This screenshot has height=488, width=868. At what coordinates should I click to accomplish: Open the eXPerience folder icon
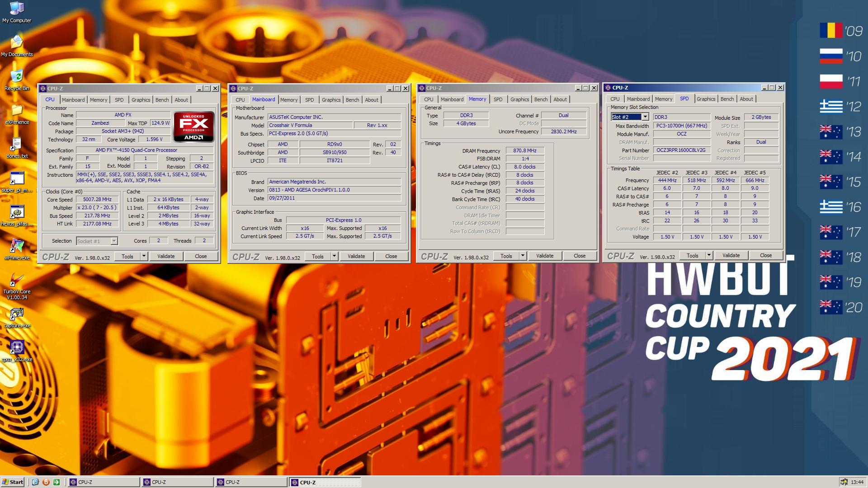[x=17, y=114]
